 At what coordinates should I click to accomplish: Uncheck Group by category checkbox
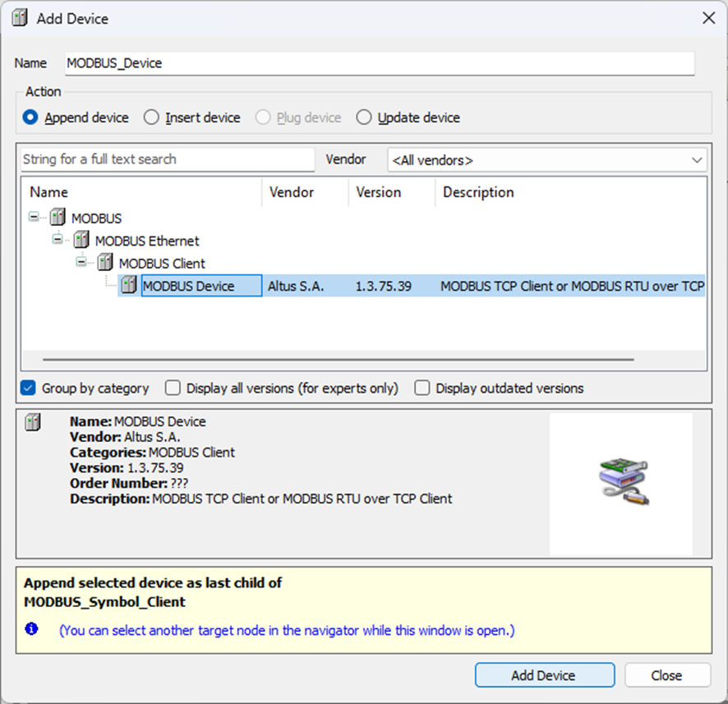(x=29, y=388)
